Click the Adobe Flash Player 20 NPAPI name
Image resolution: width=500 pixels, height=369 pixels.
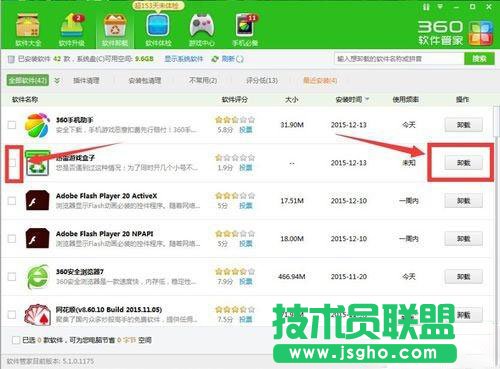[x=104, y=234]
